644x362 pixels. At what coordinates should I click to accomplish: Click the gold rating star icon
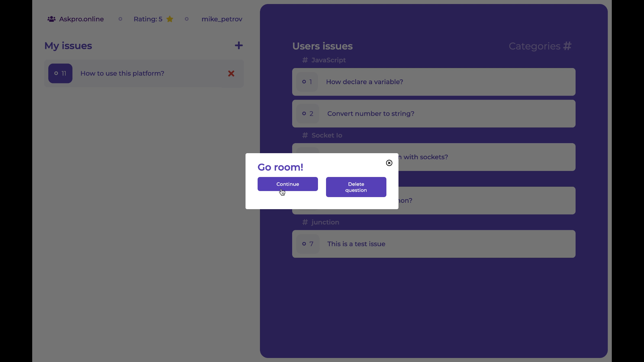(170, 19)
